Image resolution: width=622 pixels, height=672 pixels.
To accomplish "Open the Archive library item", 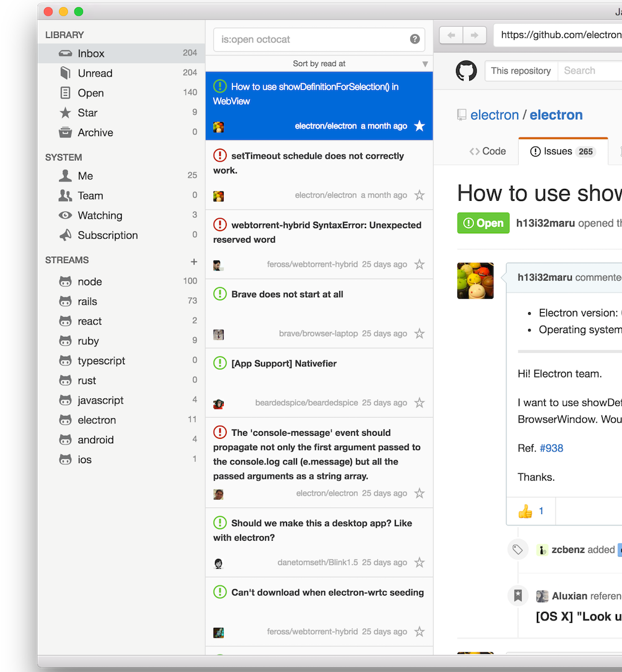I will pos(121,132).
